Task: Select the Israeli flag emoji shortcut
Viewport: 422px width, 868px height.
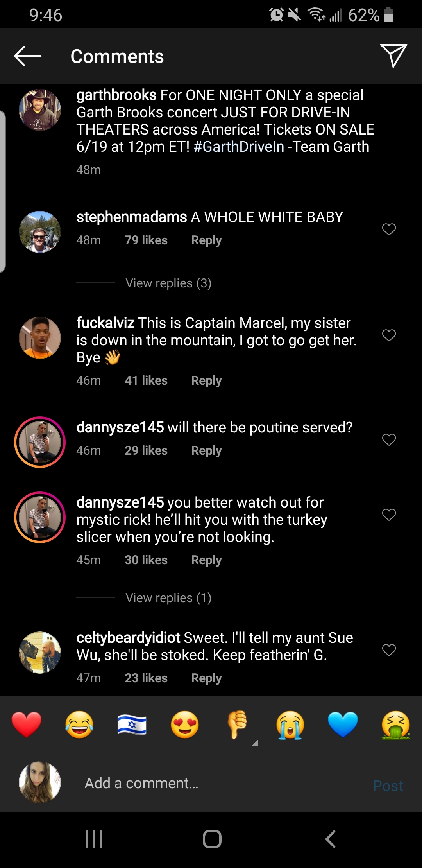Action: coord(132,725)
